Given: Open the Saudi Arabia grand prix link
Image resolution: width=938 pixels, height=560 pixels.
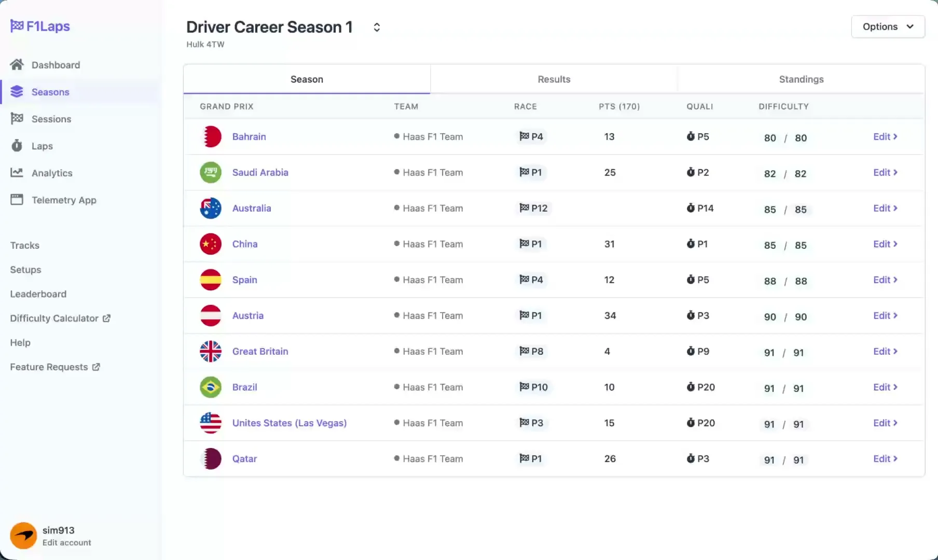Looking at the screenshot, I should (x=260, y=173).
